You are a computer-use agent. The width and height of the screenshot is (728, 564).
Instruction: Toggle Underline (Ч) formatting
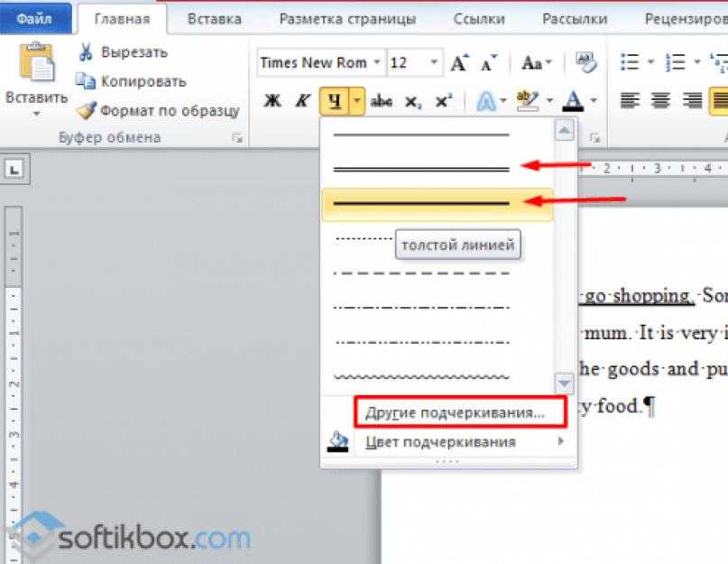tap(335, 100)
